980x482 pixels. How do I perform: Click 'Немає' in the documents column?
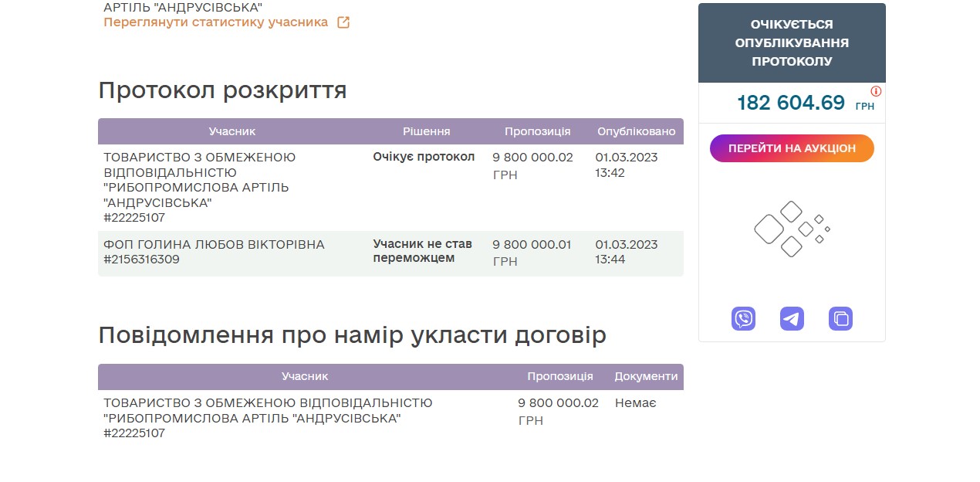[635, 402]
